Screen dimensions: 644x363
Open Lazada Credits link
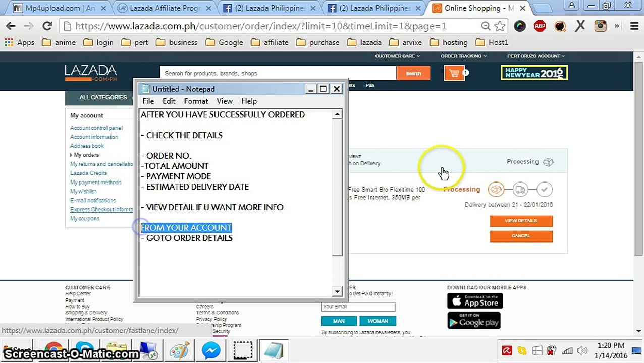[88, 173]
